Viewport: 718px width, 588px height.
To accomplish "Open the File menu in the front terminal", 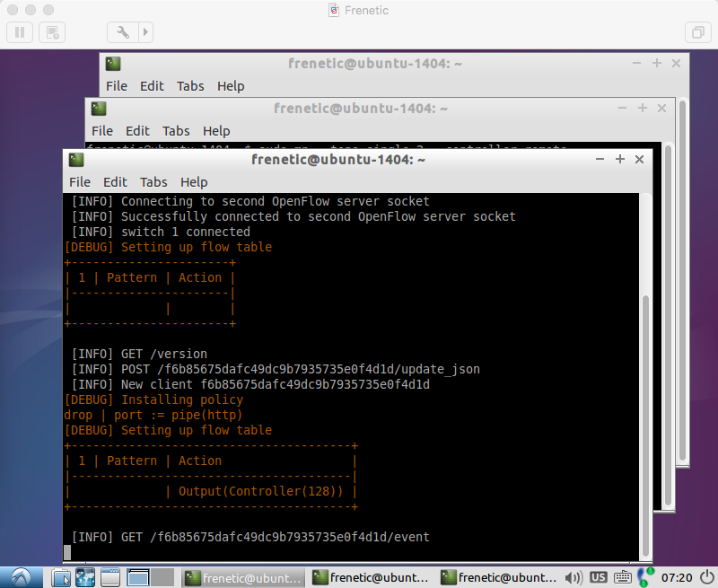I will 80,182.
